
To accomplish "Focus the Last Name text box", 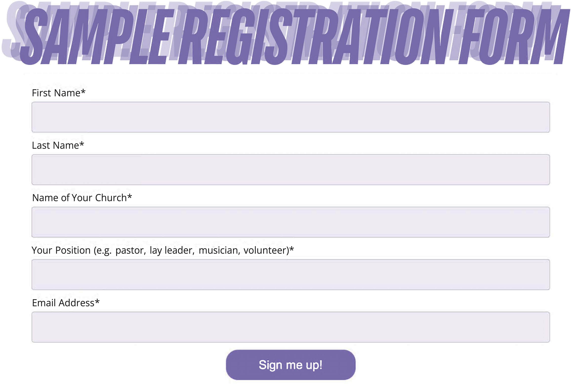I will (x=291, y=170).
